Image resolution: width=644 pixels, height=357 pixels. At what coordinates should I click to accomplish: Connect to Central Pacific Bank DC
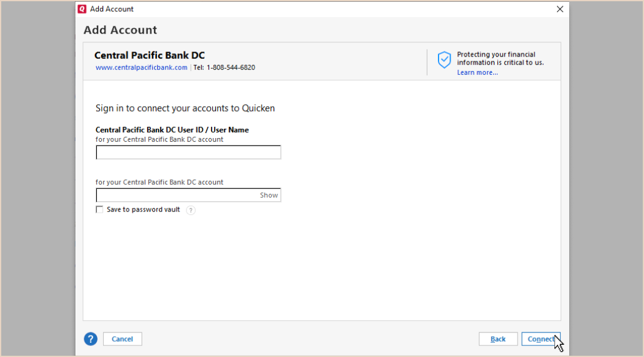(541, 339)
